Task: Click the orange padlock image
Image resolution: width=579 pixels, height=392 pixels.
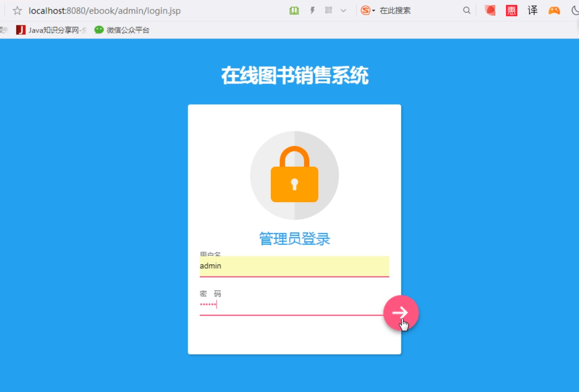Action: tap(295, 174)
